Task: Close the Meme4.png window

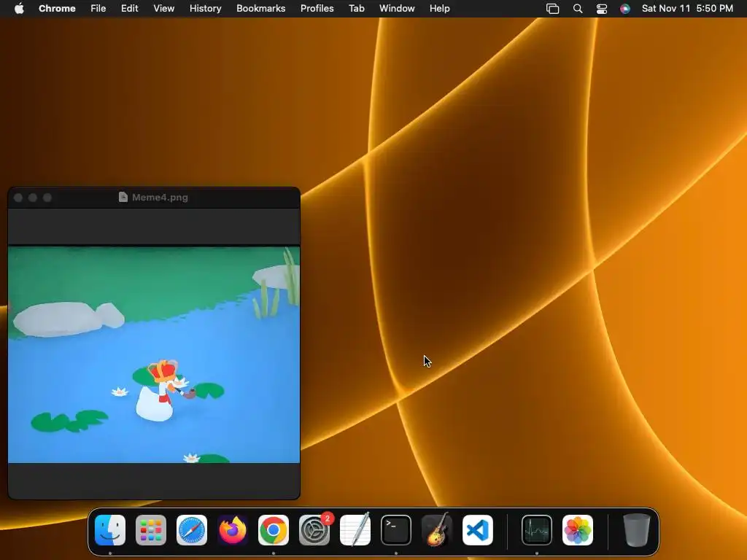Action: click(18, 198)
